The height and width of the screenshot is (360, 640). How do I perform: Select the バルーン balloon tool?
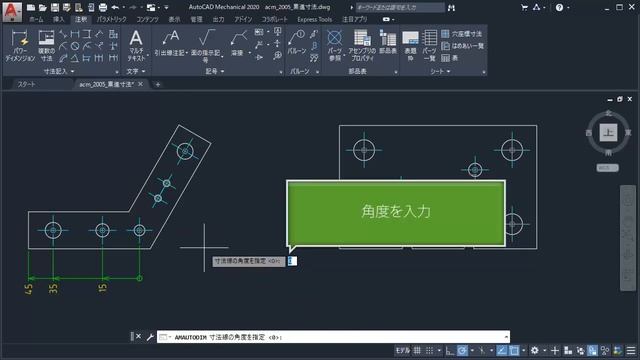pos(297,42)
